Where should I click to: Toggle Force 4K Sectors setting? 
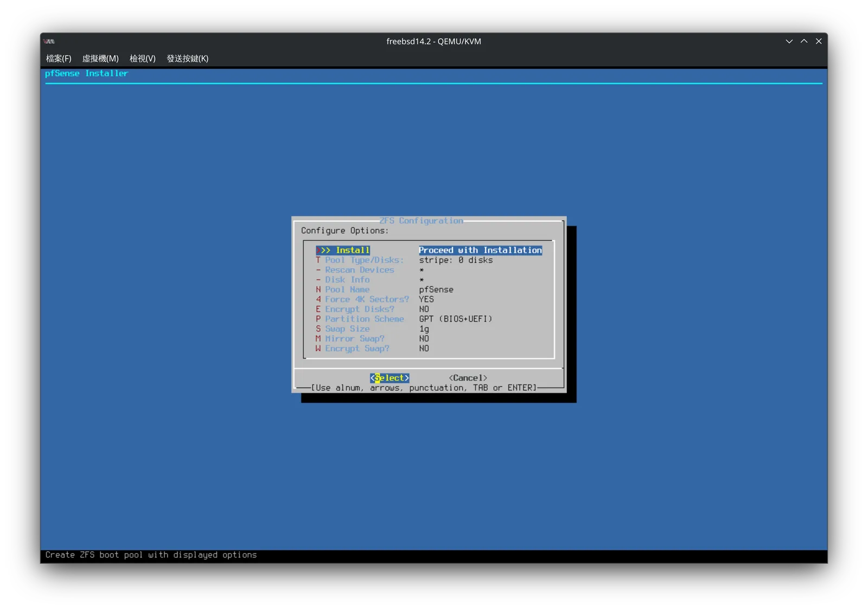coord(429,299)
